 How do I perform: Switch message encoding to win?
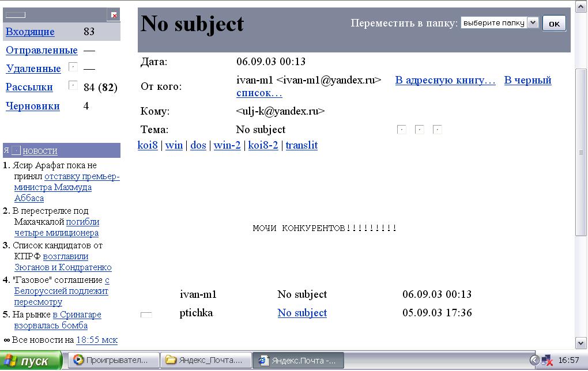(x=174, y=145)
